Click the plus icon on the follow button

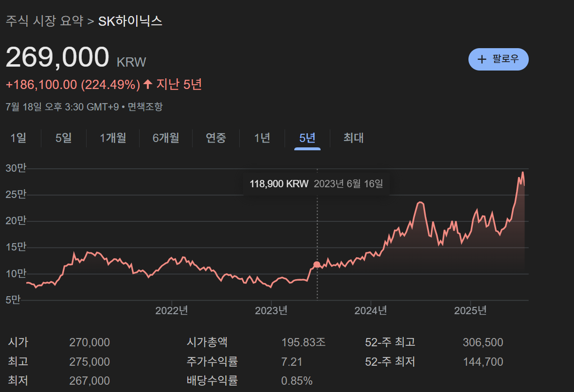click(482, 59)
